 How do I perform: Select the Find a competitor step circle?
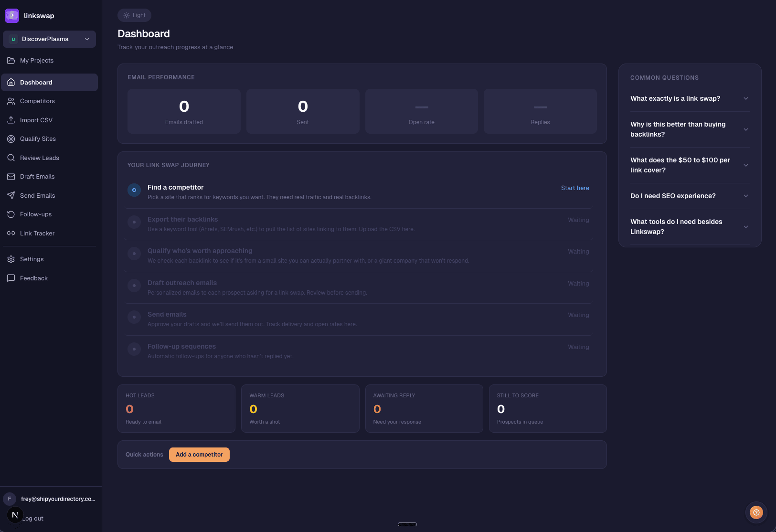click(x=134, y=190)
